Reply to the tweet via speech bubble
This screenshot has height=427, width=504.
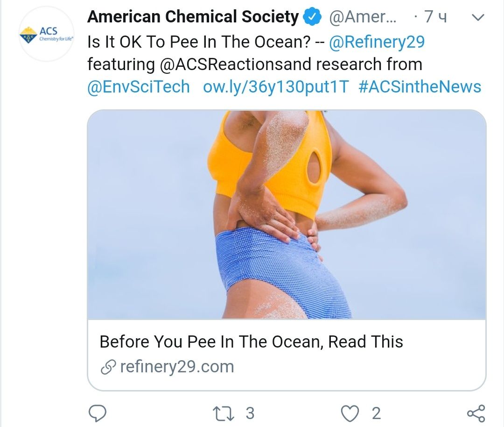tap(97, 413)
